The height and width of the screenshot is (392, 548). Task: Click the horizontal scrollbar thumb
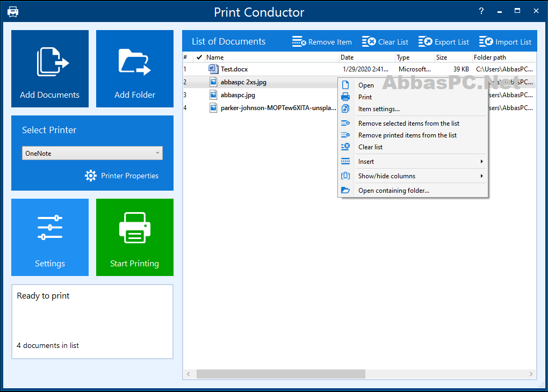pyautogui.click(x=280, y=374)
